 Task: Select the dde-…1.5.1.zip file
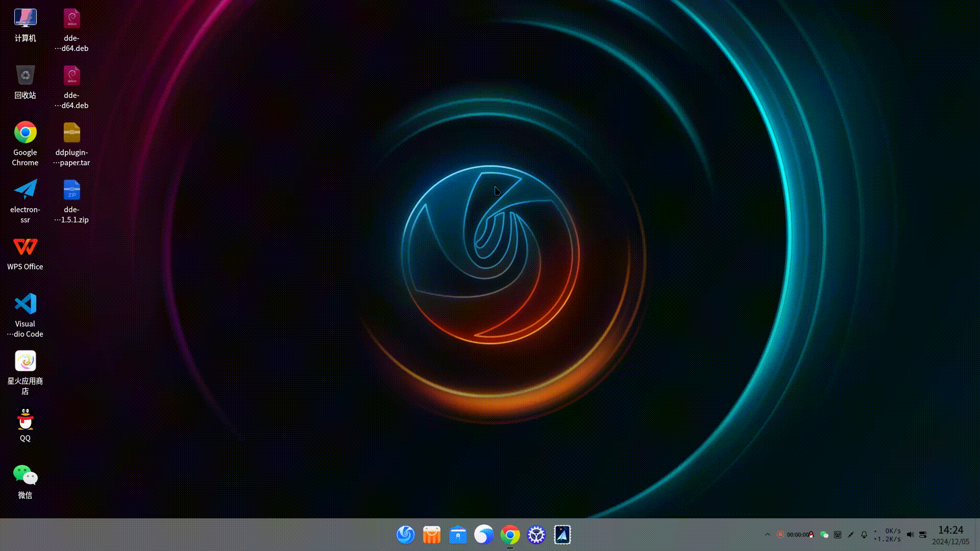click(x=72, y=202)
